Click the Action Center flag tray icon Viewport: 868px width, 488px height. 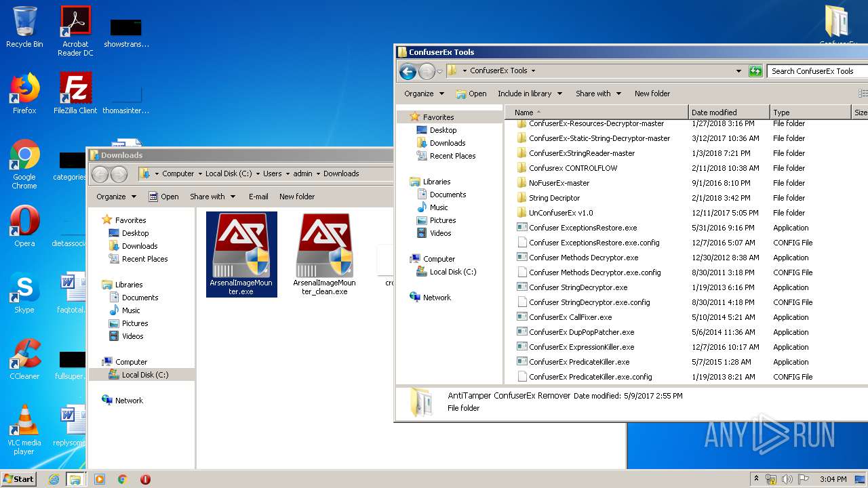pyautogui.click(x=804, y=479)
